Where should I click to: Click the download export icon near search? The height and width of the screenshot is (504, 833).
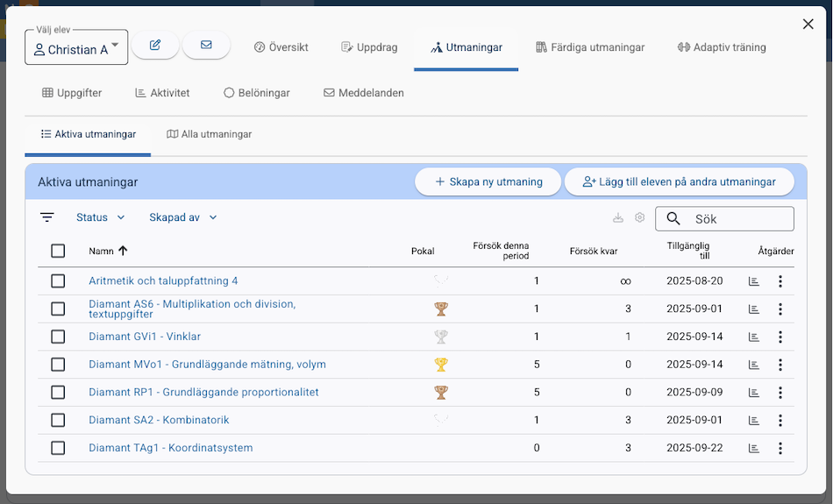pyautogui.click(x=618, y=217)
